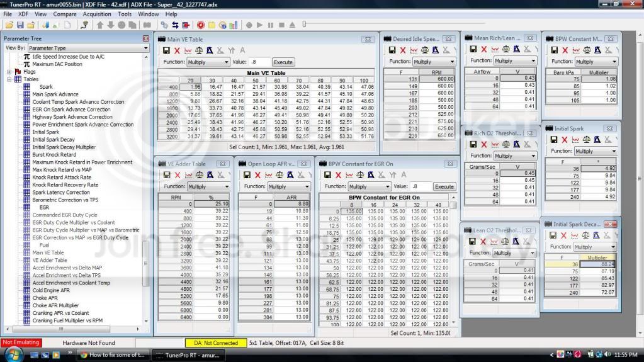The width and height of the screenshot is (644, 362).
Task: Click the red Not Emulating status indicator
Action: coord(21,342)
